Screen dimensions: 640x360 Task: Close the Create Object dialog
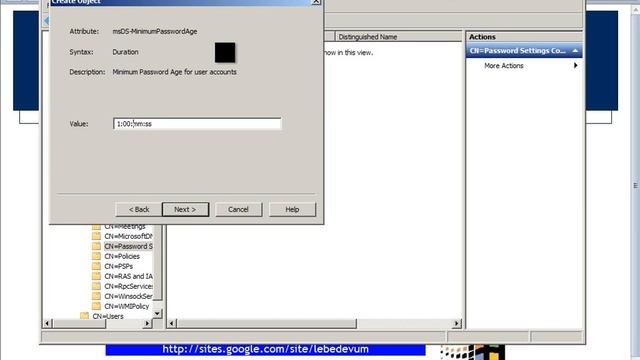(x=316, y=2)
